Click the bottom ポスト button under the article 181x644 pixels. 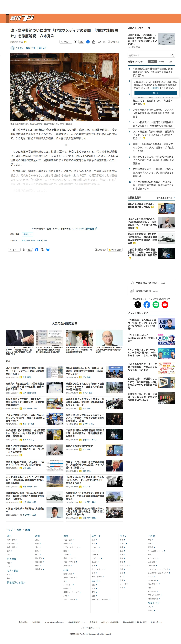click(x=14, y=250)
